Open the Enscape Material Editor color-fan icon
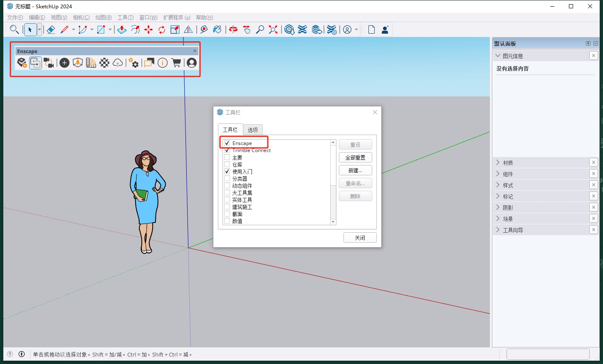Image resolution: width=603 pixels, height=364 pixels. click(x=90, y=63)
